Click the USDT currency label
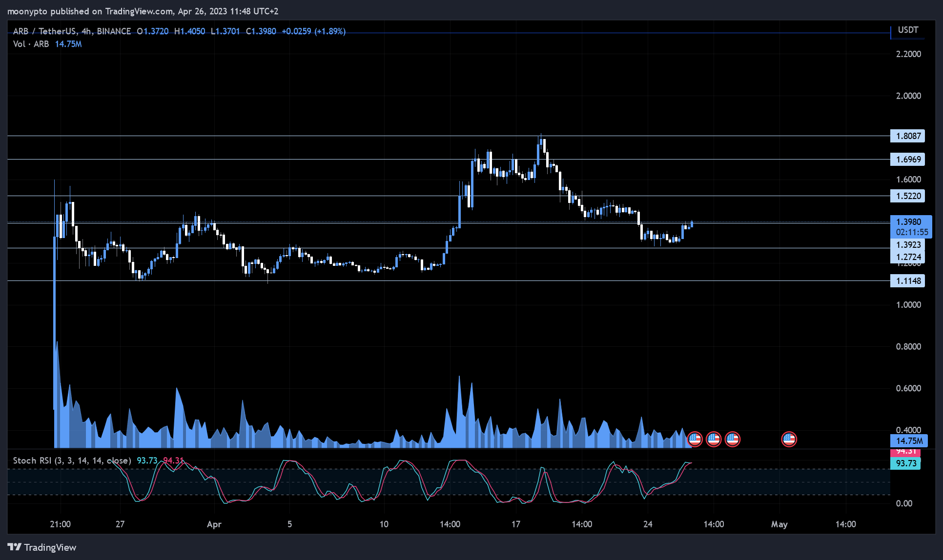943x560 pixels. tap(908, 30)
